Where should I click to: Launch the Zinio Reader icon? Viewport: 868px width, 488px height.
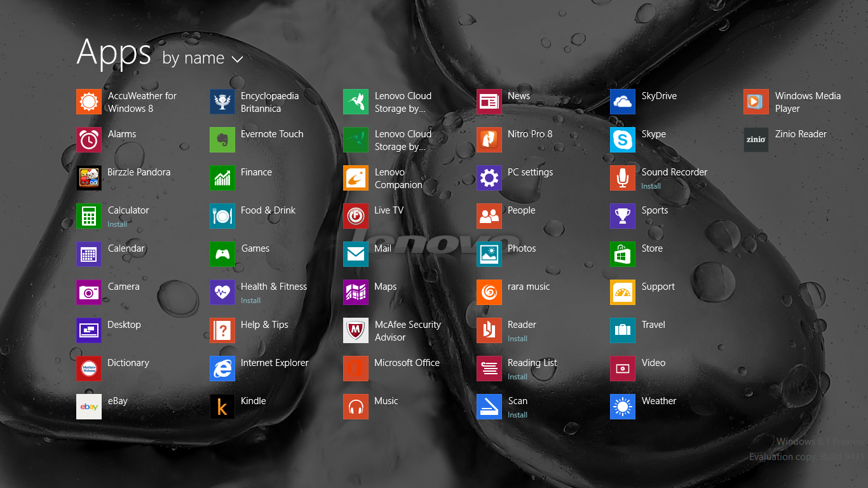click(x=756, y=140)
